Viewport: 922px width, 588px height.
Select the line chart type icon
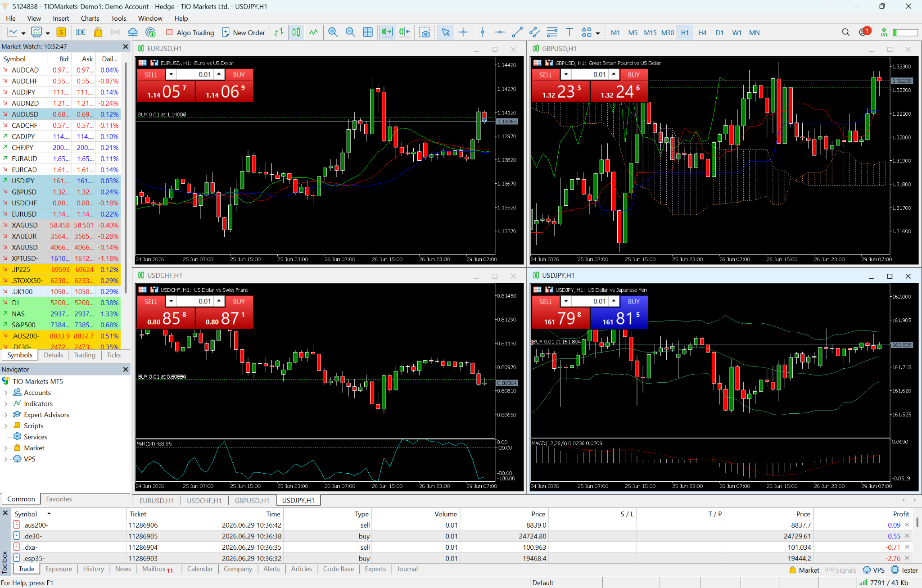(x=313, y=32)
